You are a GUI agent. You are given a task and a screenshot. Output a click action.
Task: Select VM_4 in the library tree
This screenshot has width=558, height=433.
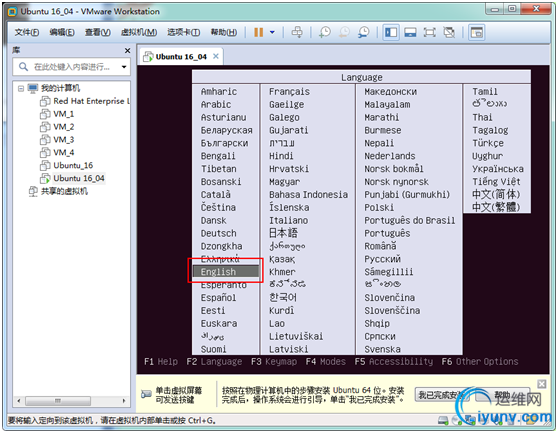point(57,153)
